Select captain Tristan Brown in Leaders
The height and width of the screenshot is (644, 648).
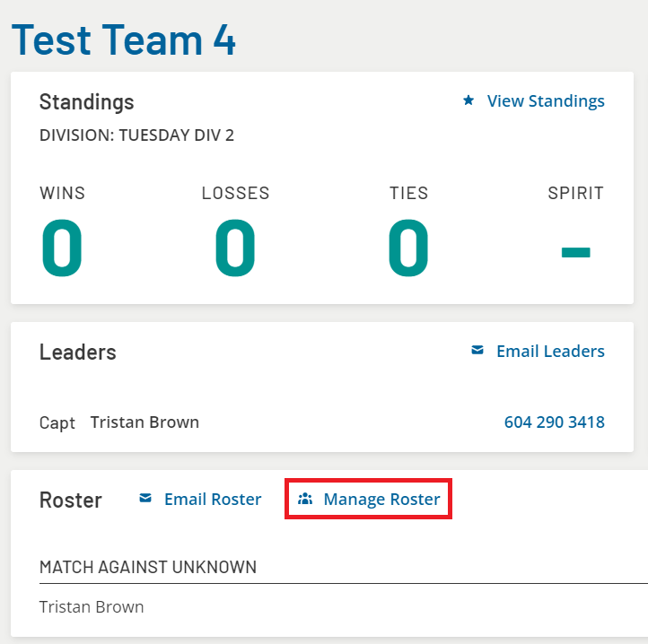click(x=144, y=422)
